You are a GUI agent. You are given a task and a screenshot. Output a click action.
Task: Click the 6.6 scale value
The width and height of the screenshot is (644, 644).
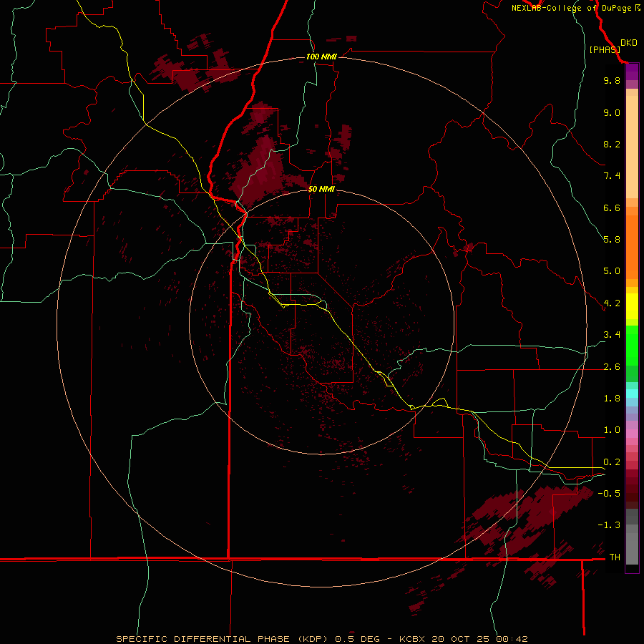coord(612,208)
